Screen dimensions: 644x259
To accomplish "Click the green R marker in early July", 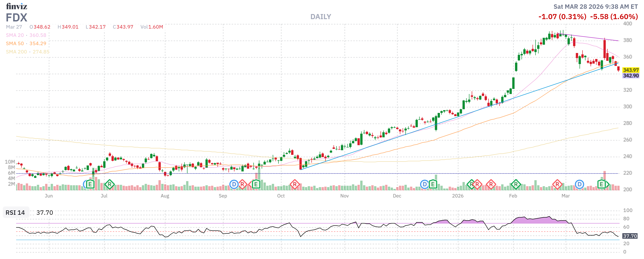I will (109, 185).
